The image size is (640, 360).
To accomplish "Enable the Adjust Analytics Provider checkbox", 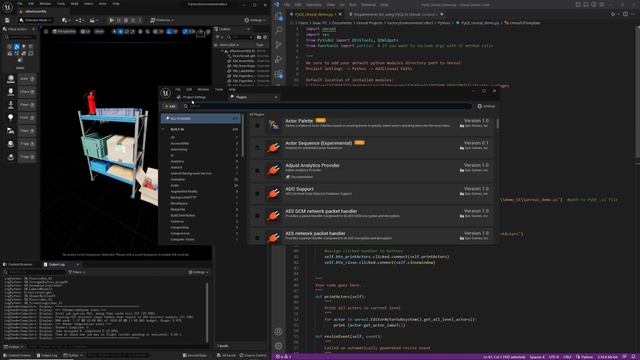I will click(257, 171).
